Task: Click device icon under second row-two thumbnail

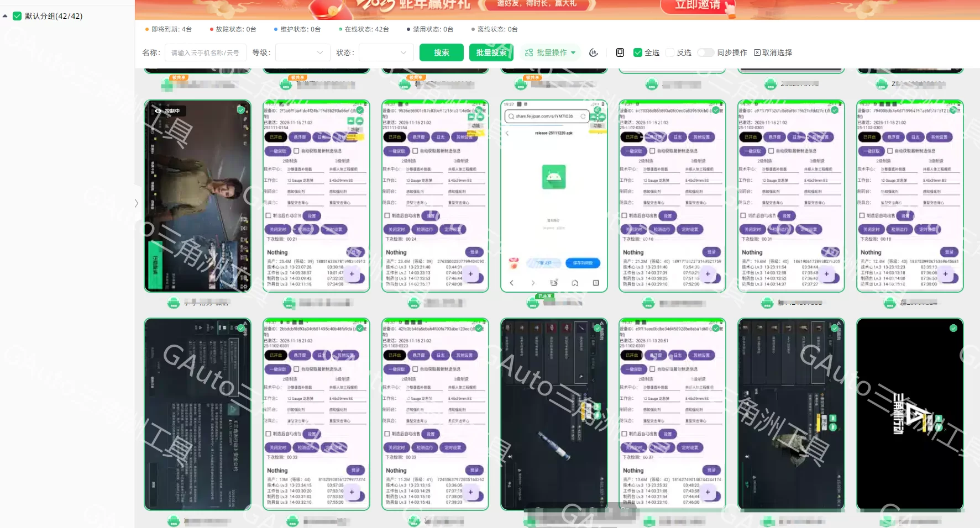Action: point(289,303)
